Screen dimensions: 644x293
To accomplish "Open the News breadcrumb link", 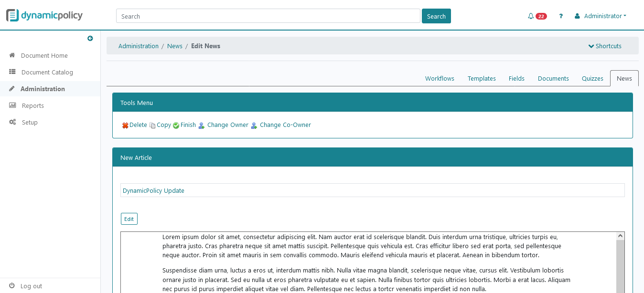I will [175, 46].
